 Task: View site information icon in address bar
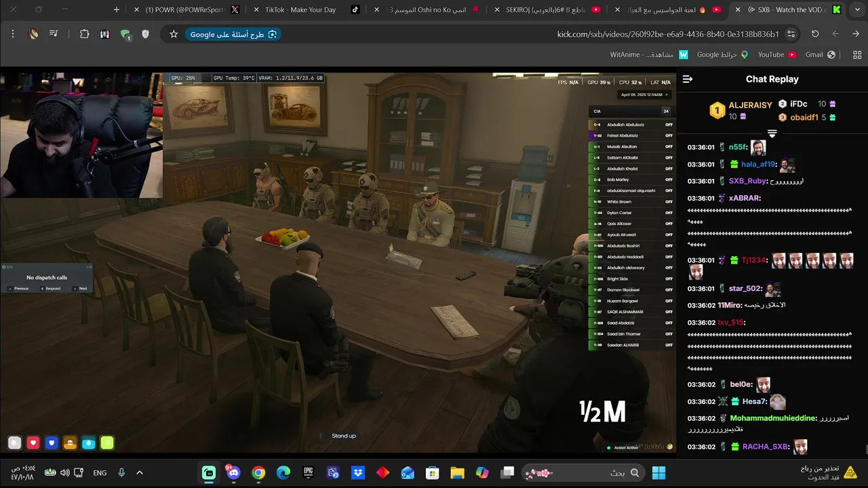[x=791, y=34]
